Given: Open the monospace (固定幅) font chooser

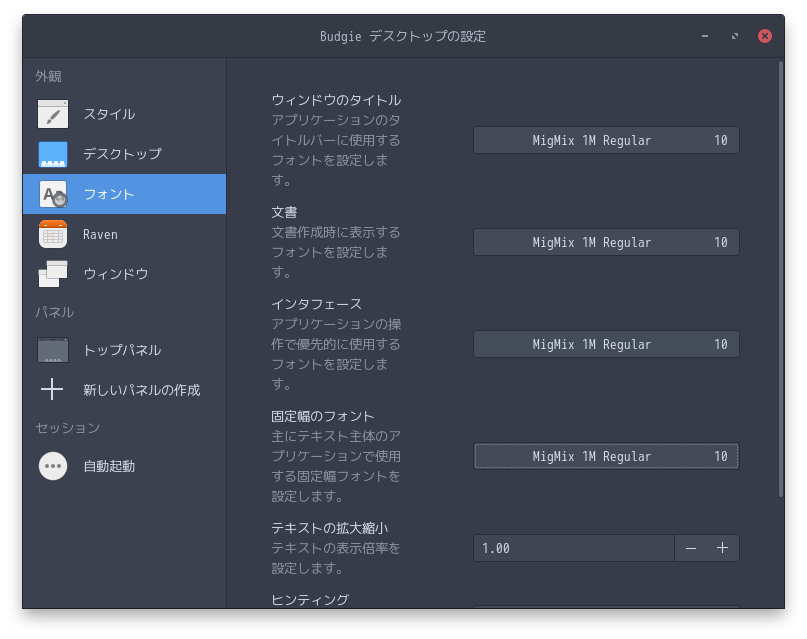Looking at the screenshot, I should [x=606, y=456].
